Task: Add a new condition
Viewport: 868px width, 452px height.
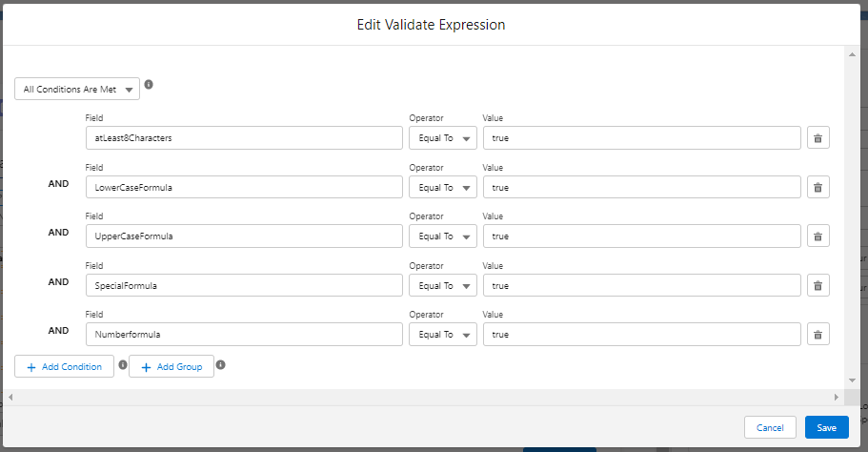Action: tap(64, 367)
